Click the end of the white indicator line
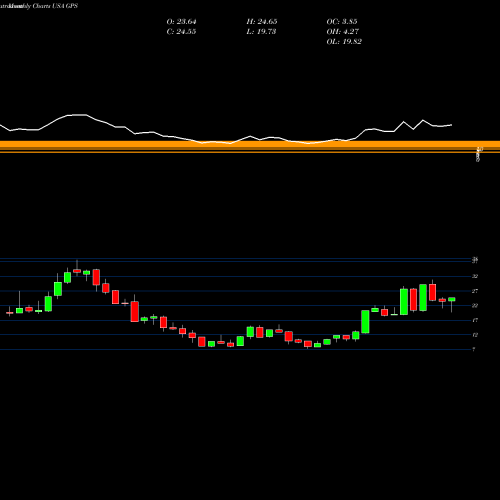 click(452, 125)
